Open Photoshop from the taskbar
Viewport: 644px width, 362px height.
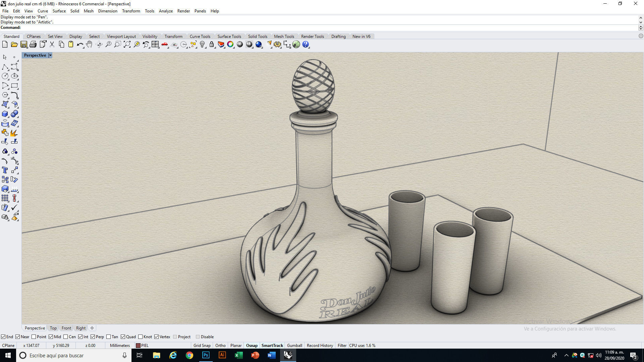[206, 355]
